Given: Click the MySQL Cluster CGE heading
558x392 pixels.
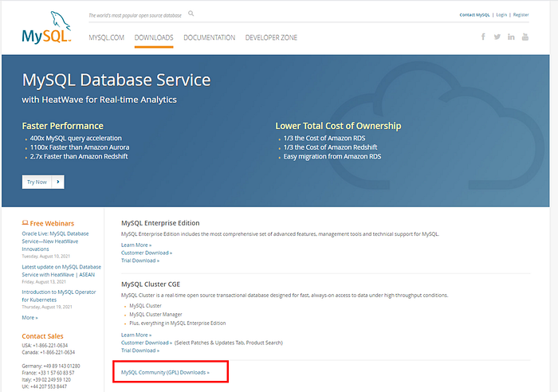Looking at the screenshot, I should 151,284.
